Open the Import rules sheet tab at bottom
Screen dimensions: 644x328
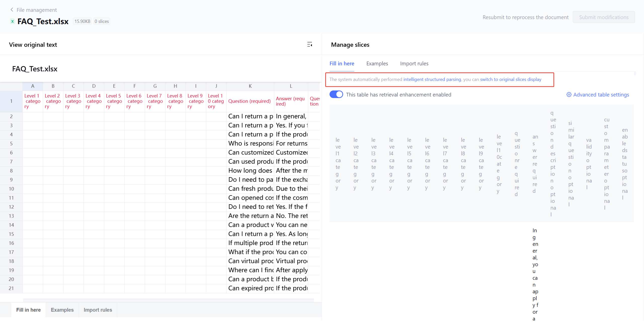[98, 310]
